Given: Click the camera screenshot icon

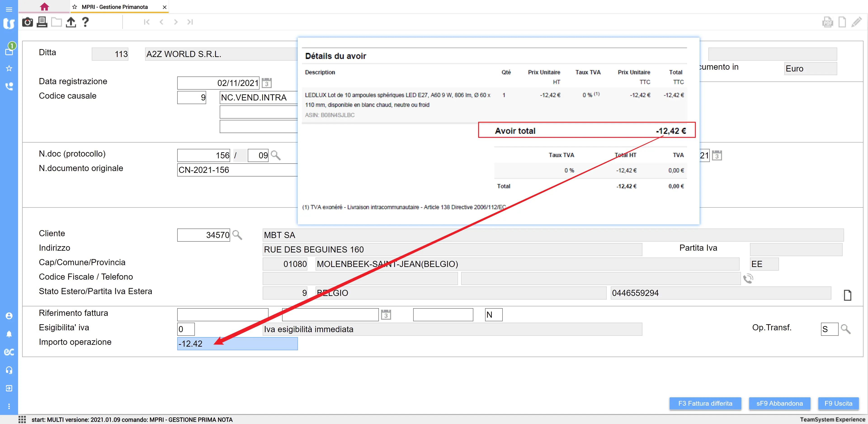Looking at the screenshot, I should click(27, 22).
